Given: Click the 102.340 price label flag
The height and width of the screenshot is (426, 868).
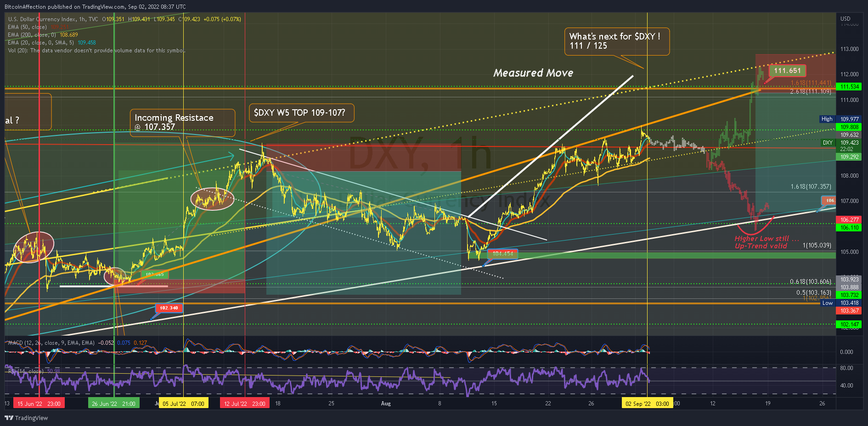Looking at the screenshot, I should coord(169,308).
